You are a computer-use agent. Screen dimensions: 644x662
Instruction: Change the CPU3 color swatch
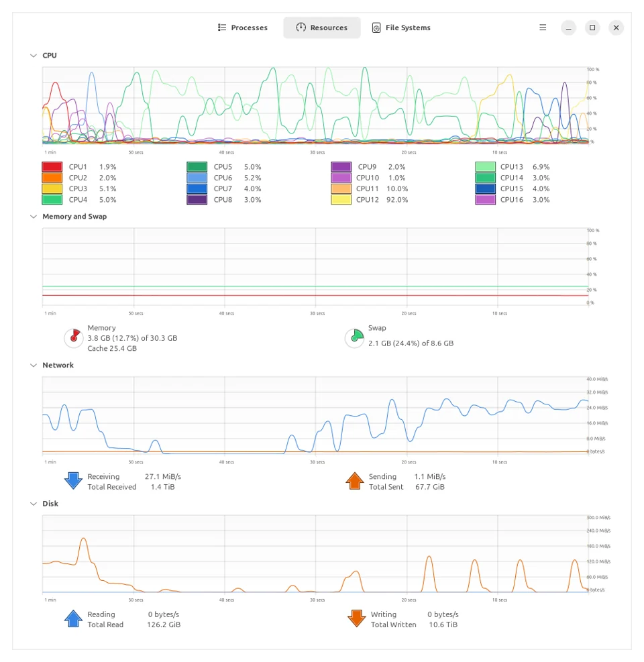point(52,188)
